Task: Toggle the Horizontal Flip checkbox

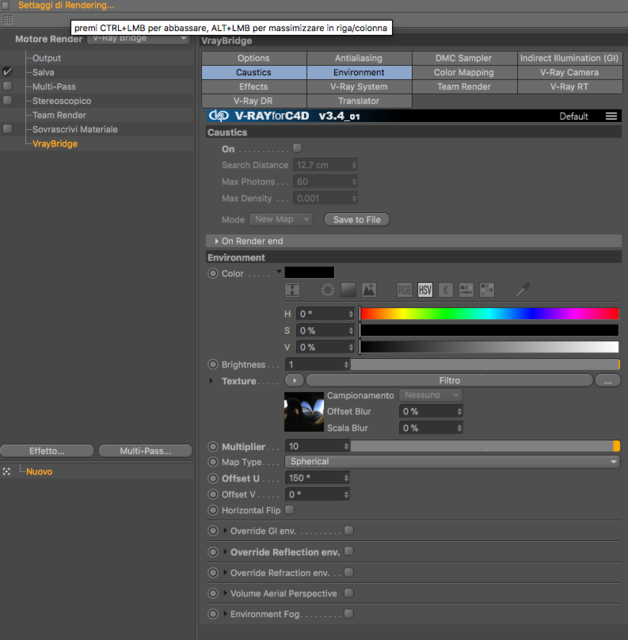Action: coord(289,510)
